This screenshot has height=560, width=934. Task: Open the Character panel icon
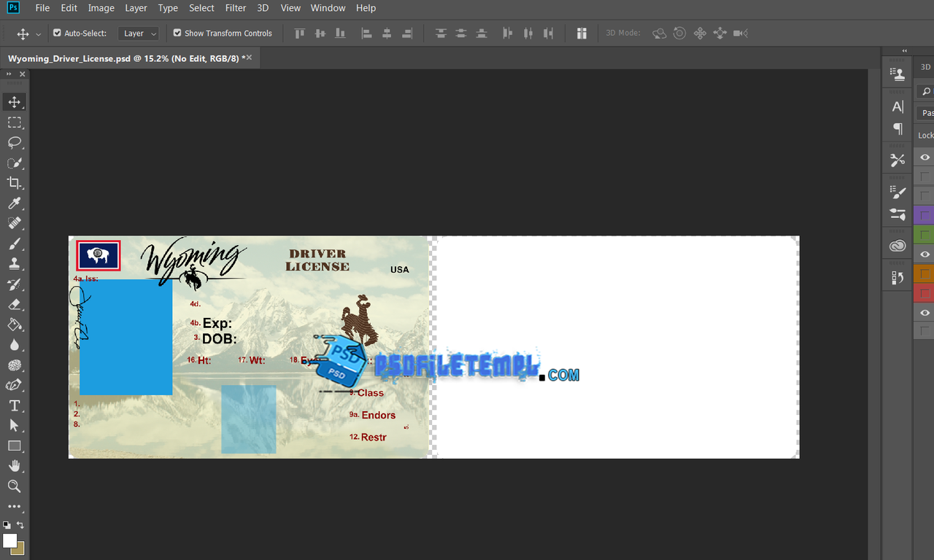click(898, 106)
